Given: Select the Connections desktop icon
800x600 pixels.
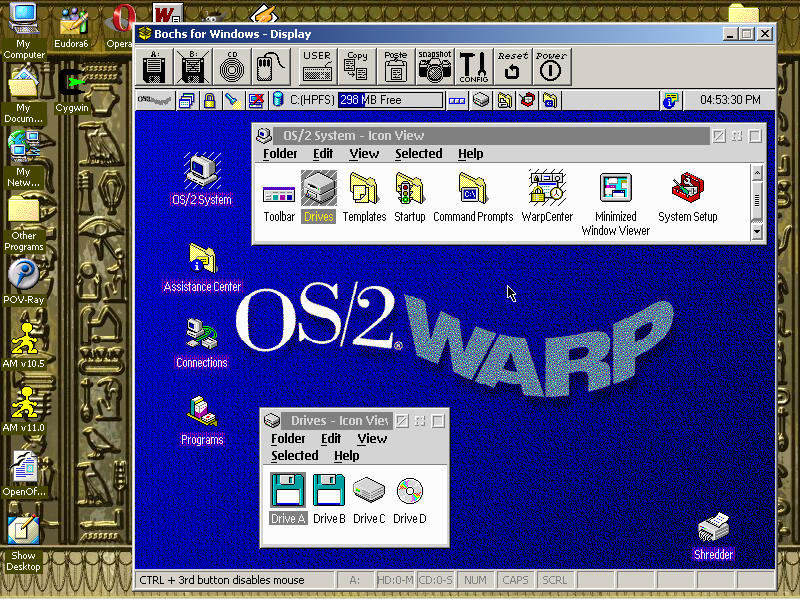Looking at the screenshot, I should pos(202,343).
